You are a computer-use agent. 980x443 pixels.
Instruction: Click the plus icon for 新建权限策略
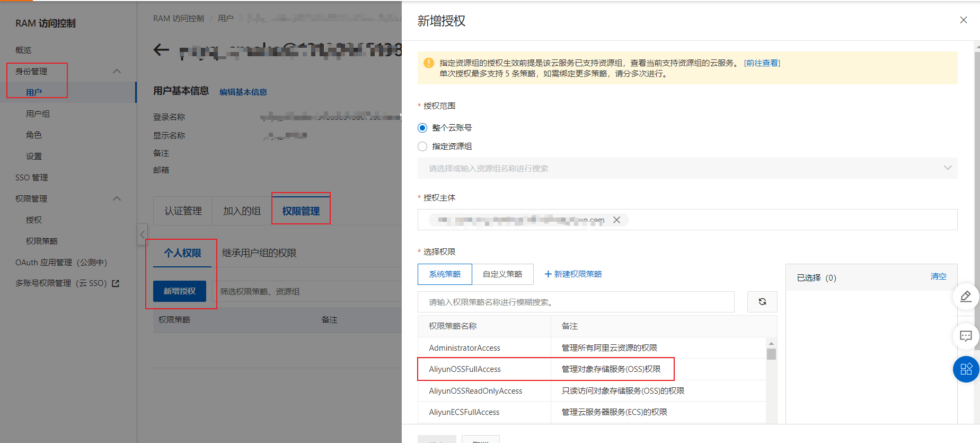548,274
